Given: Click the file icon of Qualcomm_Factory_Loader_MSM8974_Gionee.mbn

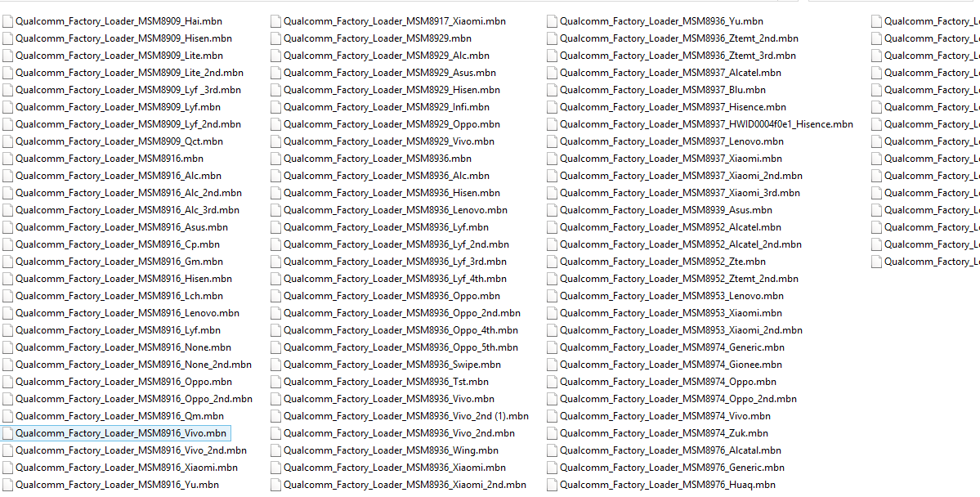Looking at the screenshot, I should [x=552, y=364].
